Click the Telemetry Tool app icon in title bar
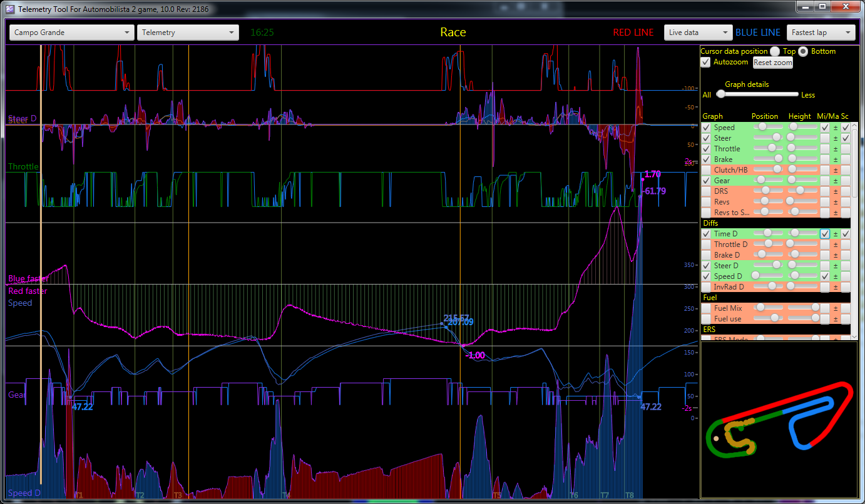The image size is (865, 504). click(9, 8)
